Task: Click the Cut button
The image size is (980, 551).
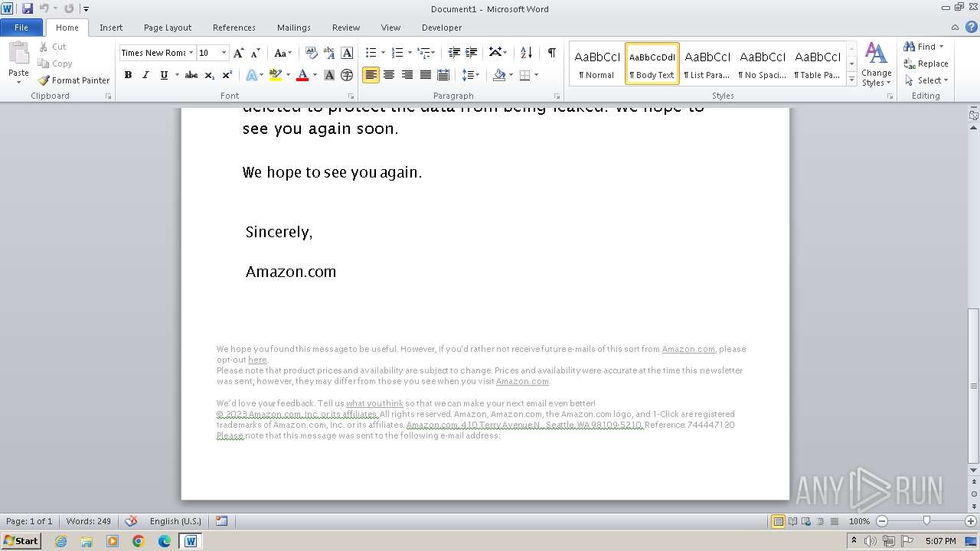Action: 53,47
